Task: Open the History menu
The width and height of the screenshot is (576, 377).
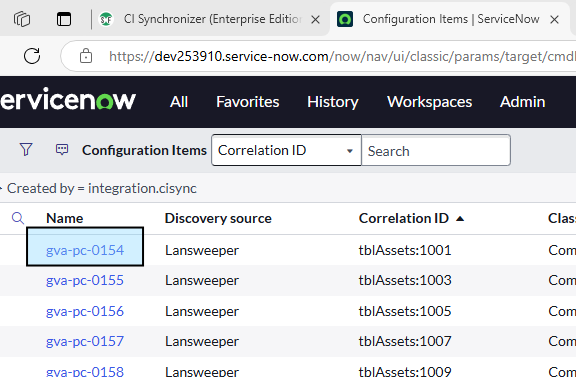Action: click(x=333, y=102)
